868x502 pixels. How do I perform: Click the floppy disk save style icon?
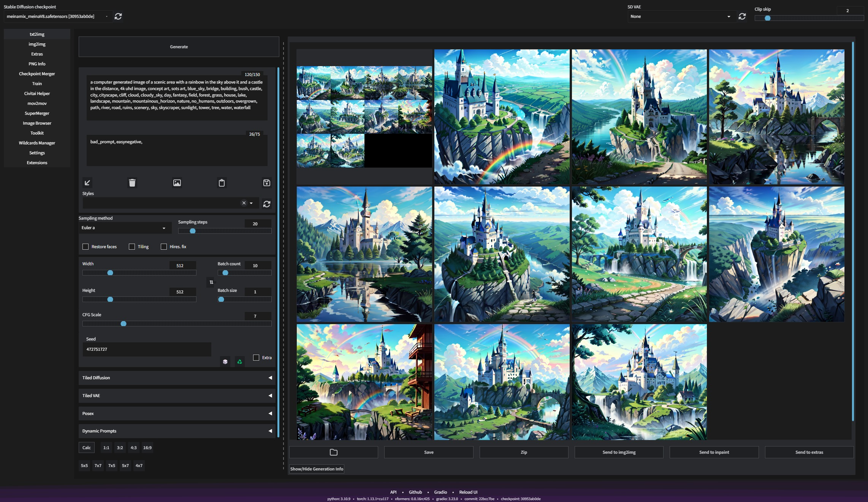tap(267, 183)
